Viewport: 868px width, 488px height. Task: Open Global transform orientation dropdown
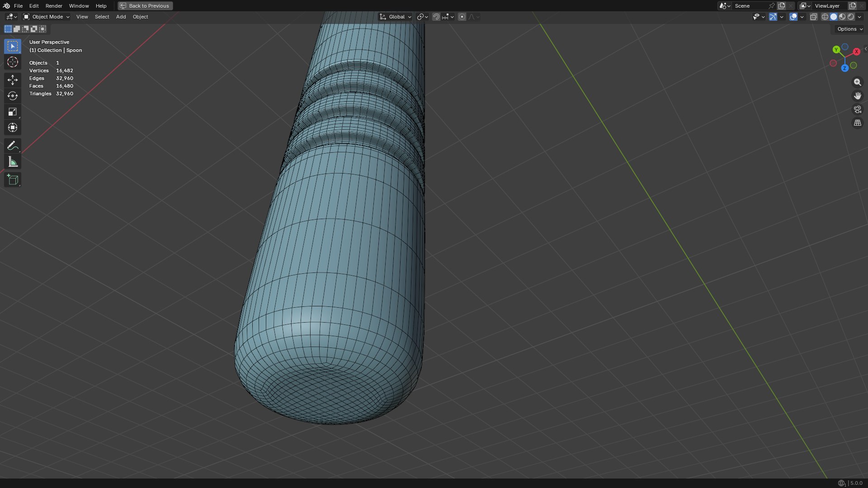pos(395,17)
